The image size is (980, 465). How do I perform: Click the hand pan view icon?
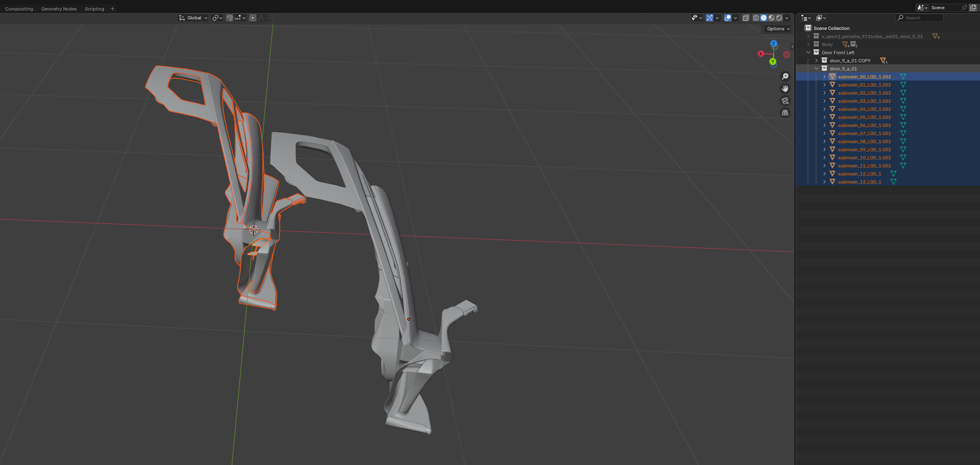click(x=785, y=89)
